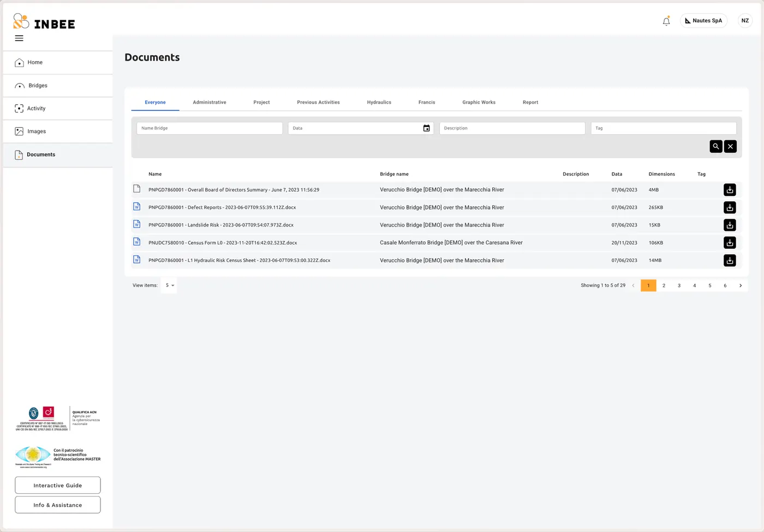Open the NZ user avatar menu
This screenshot has height=532, width=764.
click(745, 21)
